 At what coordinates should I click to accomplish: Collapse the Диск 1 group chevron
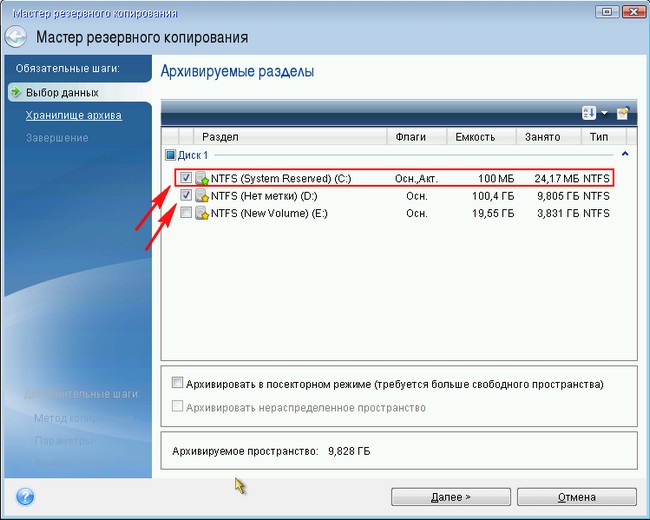coord(625,154)
